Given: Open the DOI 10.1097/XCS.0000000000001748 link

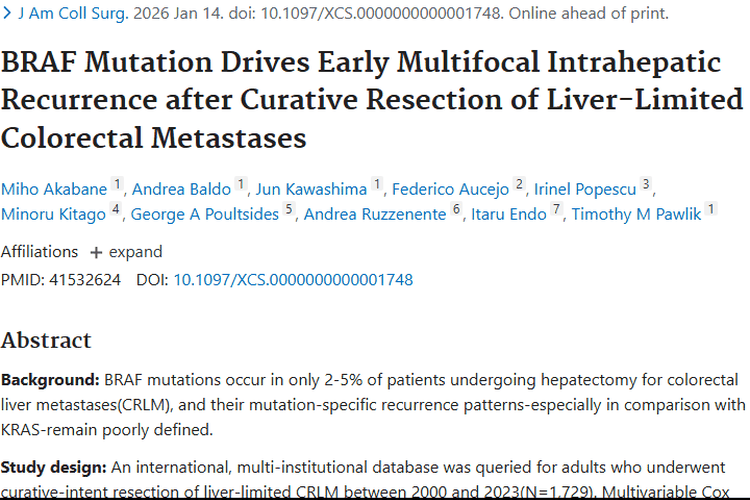Looking at the screenshot, I should coord(293,280).
